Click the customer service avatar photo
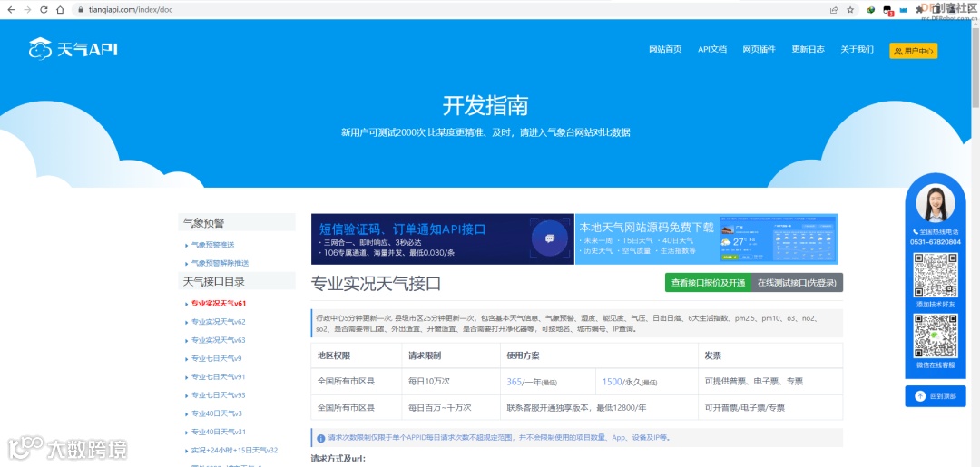This screenshot has height=467, width=980. pos(935,204)
